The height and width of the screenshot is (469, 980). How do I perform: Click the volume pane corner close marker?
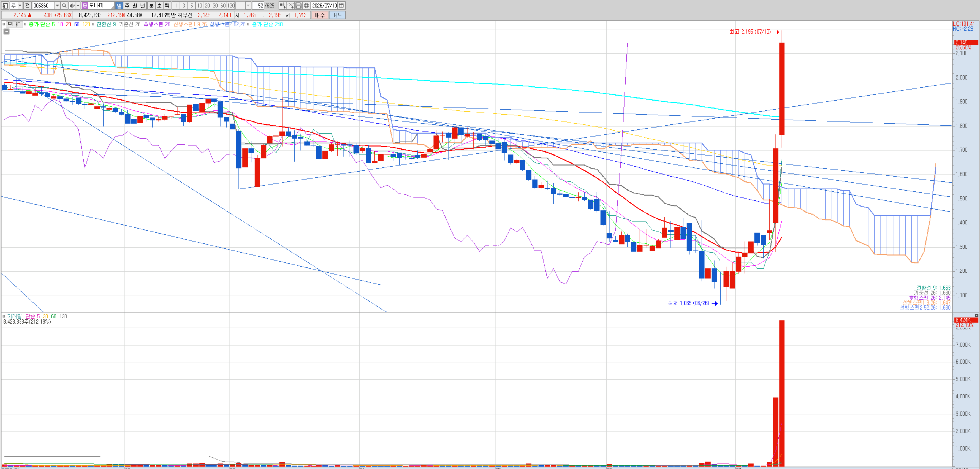[976, 315]
